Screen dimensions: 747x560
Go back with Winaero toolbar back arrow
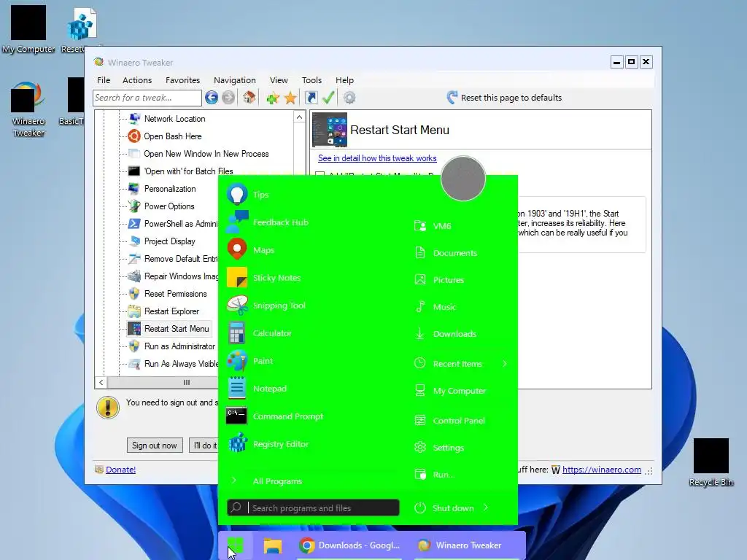212,98
